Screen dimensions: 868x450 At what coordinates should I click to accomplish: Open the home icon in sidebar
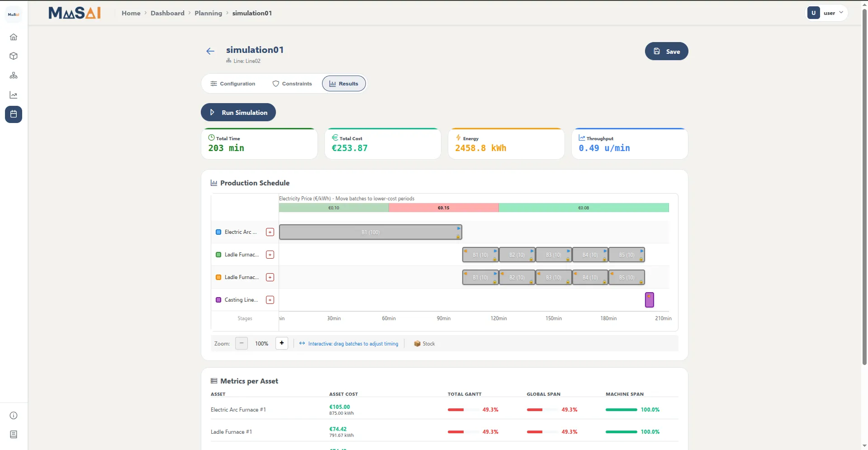14,37
